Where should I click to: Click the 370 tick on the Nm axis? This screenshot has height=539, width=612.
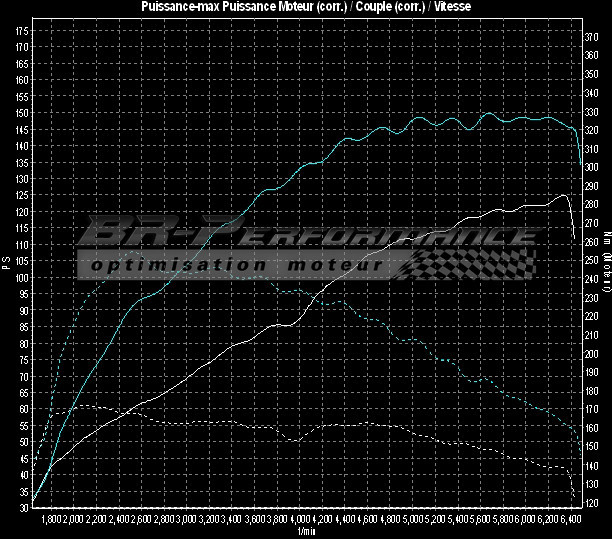[592, 35]
